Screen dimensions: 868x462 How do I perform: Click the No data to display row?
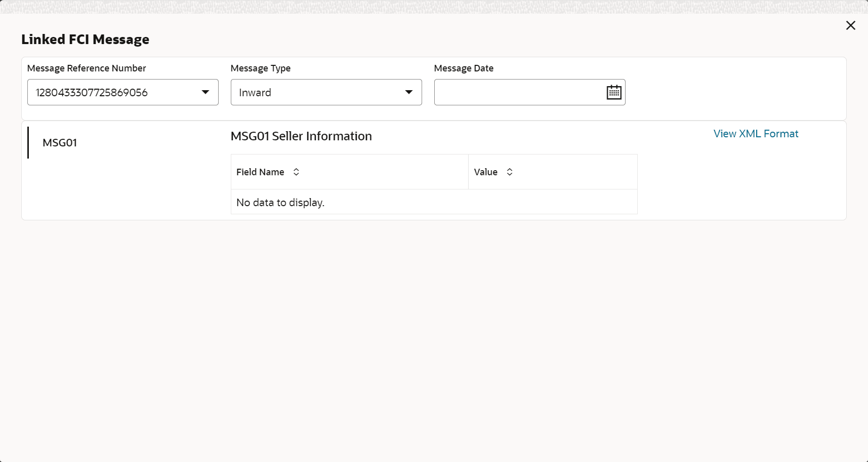point(280,203)
